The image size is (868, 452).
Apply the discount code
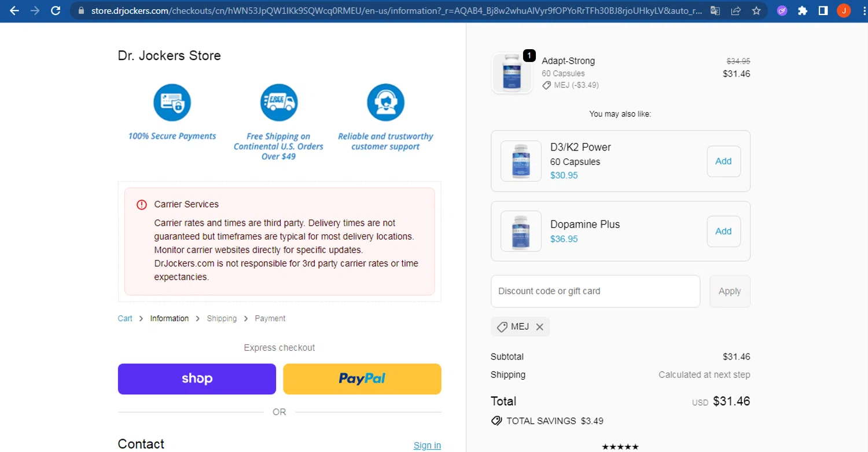(730, 291)
